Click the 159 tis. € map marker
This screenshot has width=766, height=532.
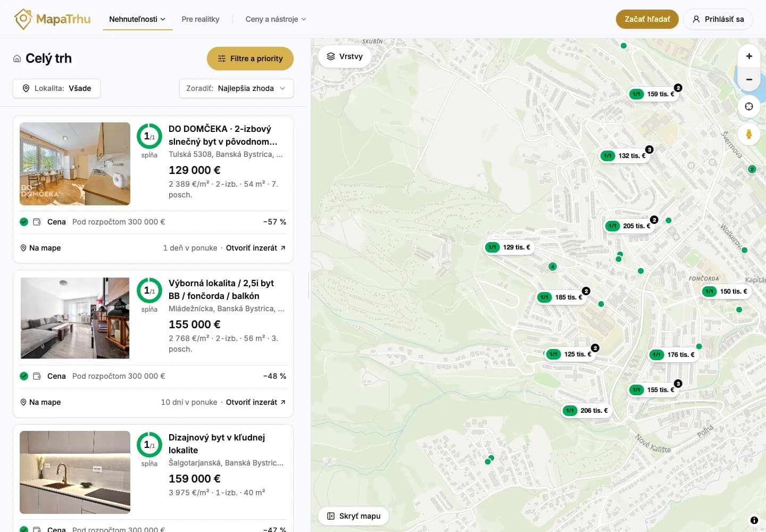click(x=653, y=94)
